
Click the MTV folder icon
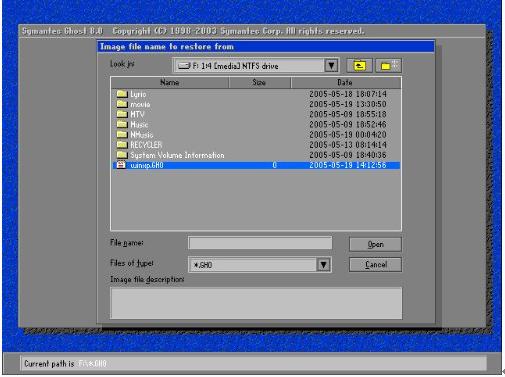tap(122, 114)
